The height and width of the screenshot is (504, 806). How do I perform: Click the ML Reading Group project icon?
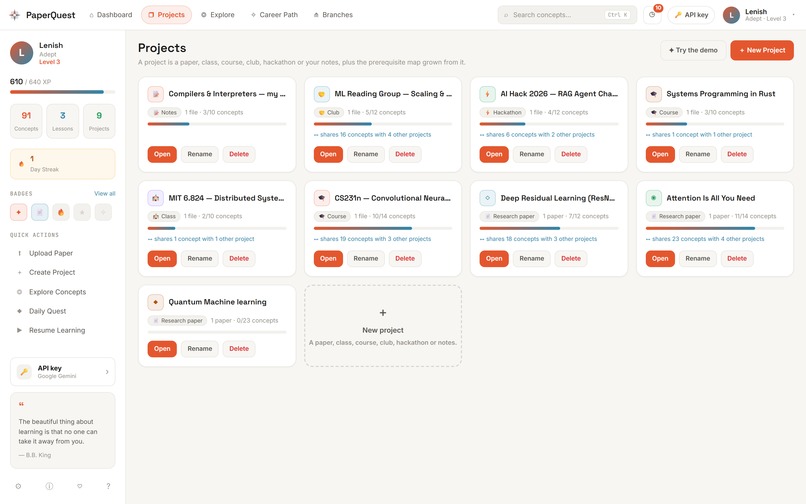point(321,94)
